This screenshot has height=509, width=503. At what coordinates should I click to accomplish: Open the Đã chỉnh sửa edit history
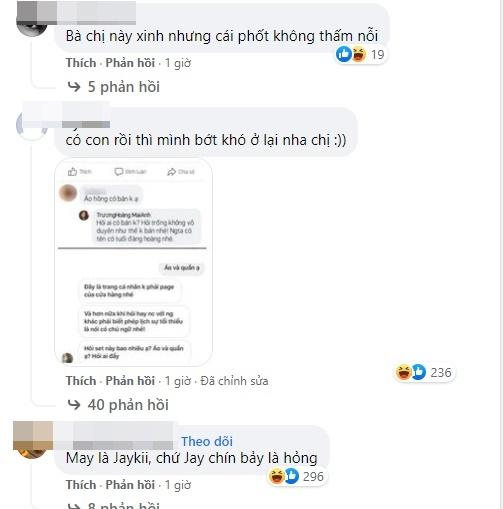click(234, 381)
